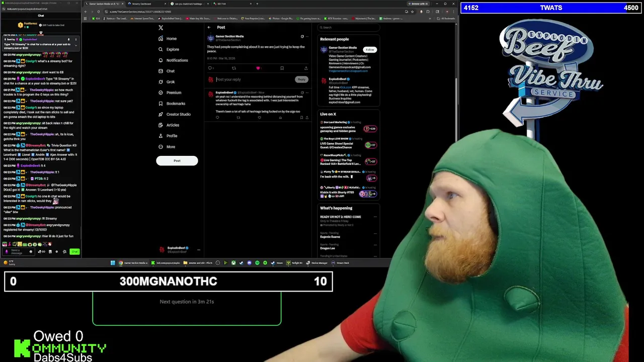Share the ExplodinBeef reply

click(307, 117)
